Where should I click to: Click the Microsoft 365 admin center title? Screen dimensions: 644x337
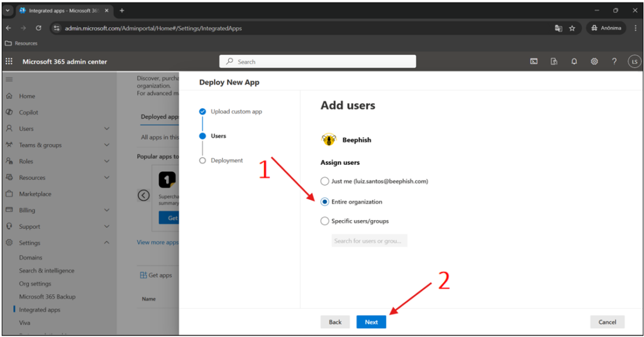(x=65, y=62)
